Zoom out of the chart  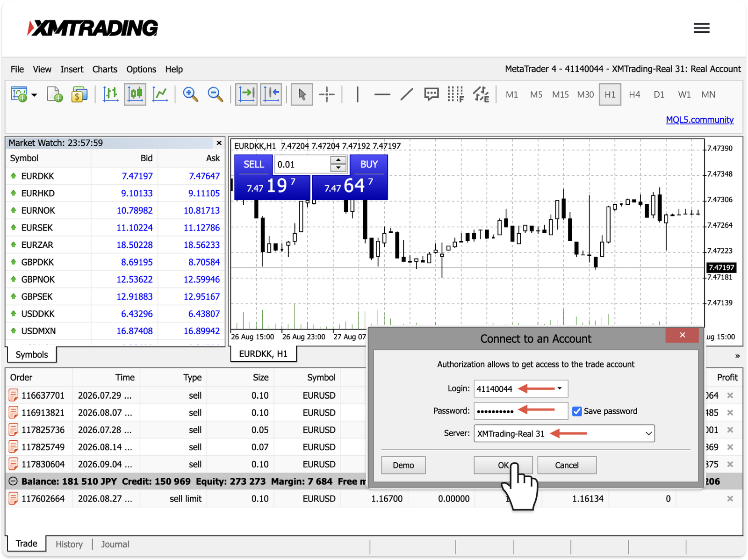pos(215,94)
